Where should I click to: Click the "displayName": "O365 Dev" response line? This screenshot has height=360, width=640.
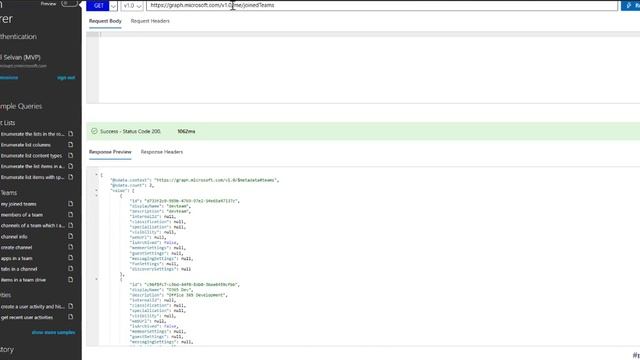[161, 289]
